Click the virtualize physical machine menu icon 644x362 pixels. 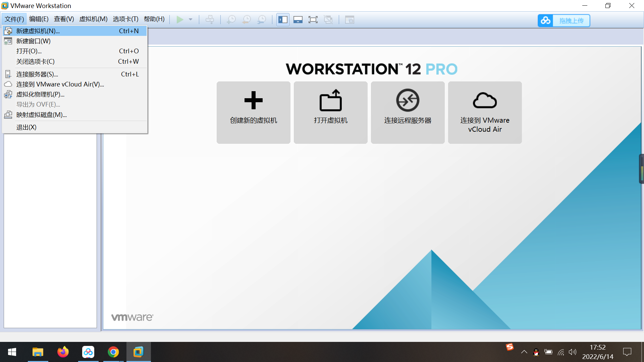click(x=8, y=94)
